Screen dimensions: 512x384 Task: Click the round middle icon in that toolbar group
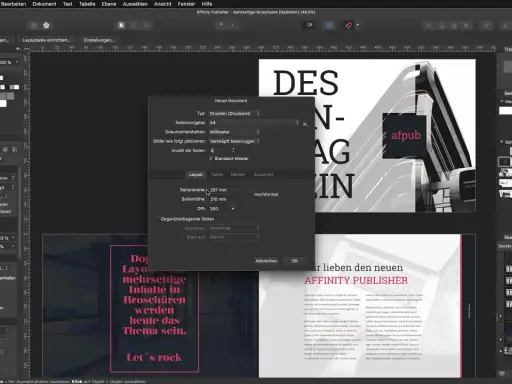[x=134, y=25]
